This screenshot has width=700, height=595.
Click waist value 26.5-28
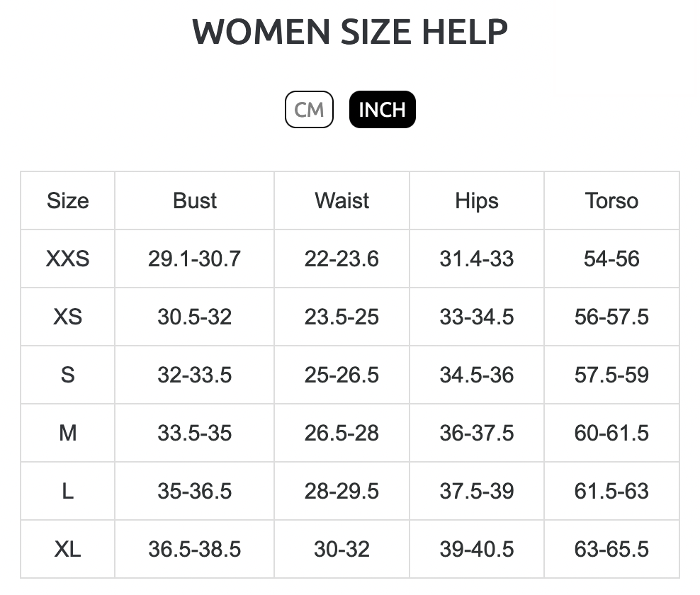pos(342,433)
